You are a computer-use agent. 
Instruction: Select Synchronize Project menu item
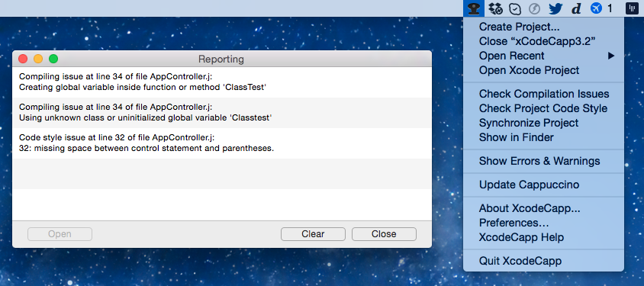(543, 123)
